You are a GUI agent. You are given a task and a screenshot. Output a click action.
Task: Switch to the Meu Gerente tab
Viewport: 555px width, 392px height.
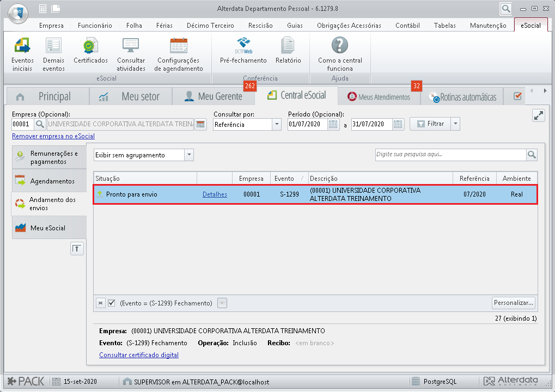pyautogui.click(x=214, y=96)
